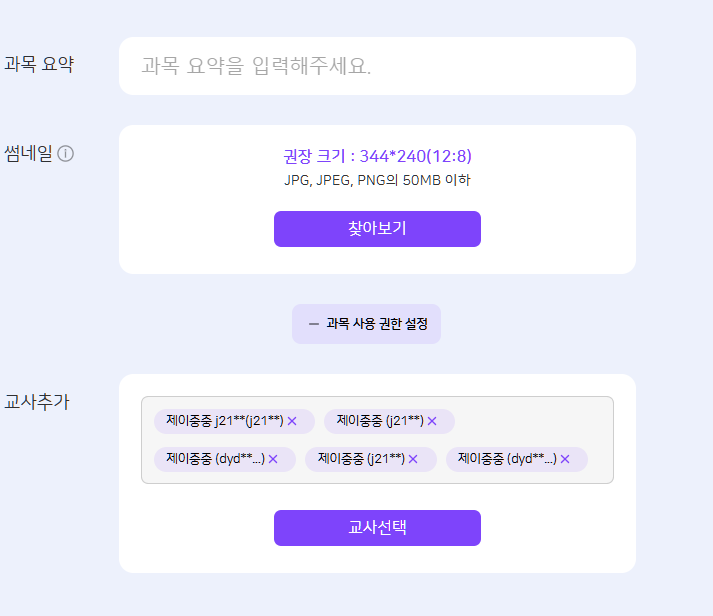The image size is (713, 616).
Task: Click the 교사추가 field label
Action: coord(36,402)
